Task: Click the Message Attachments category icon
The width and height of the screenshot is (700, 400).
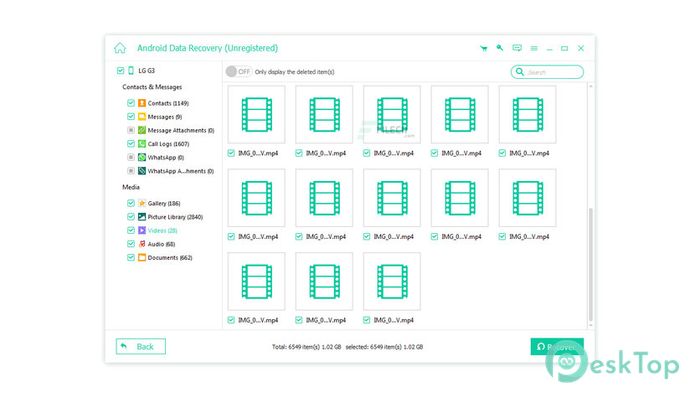Action: 142,130
